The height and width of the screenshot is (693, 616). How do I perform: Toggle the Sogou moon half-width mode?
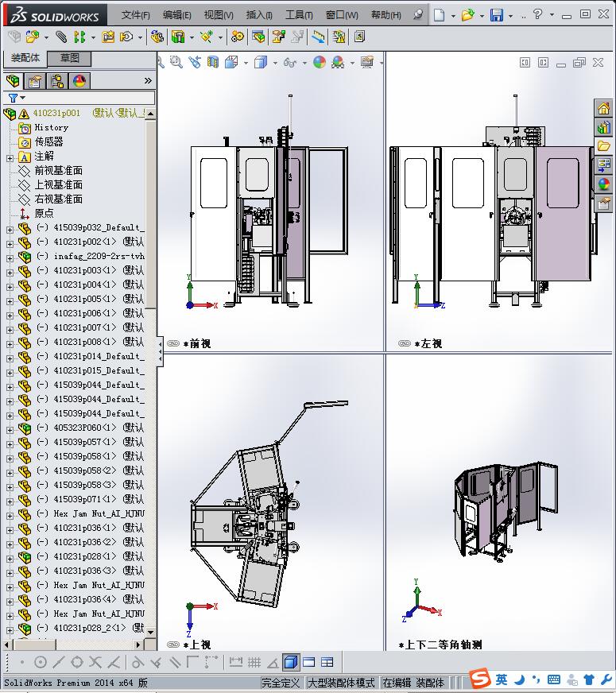coord(520,679)
